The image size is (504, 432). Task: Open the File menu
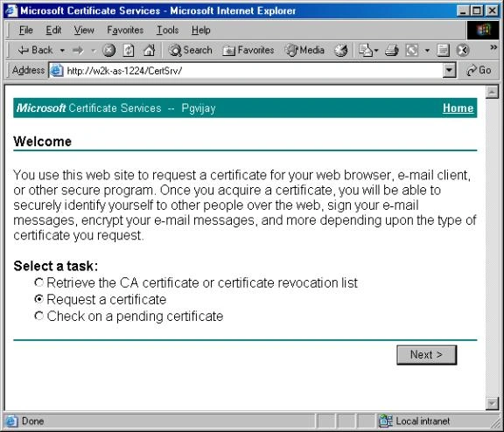(25, 30)
